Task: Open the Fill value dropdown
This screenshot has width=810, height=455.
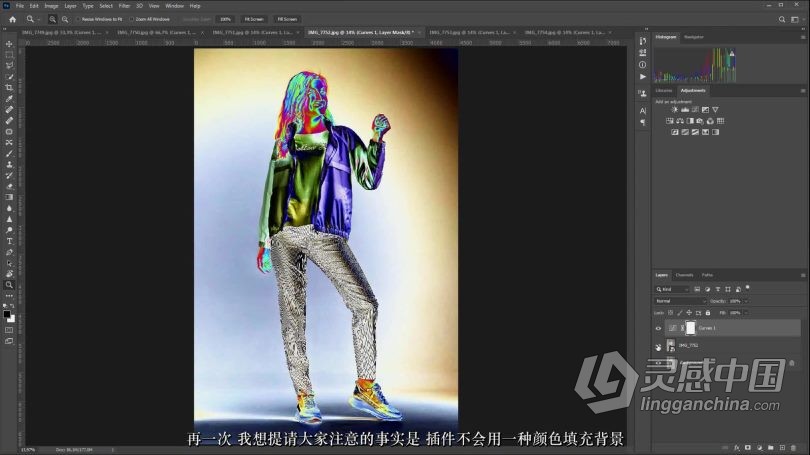Action: (745, 313)
